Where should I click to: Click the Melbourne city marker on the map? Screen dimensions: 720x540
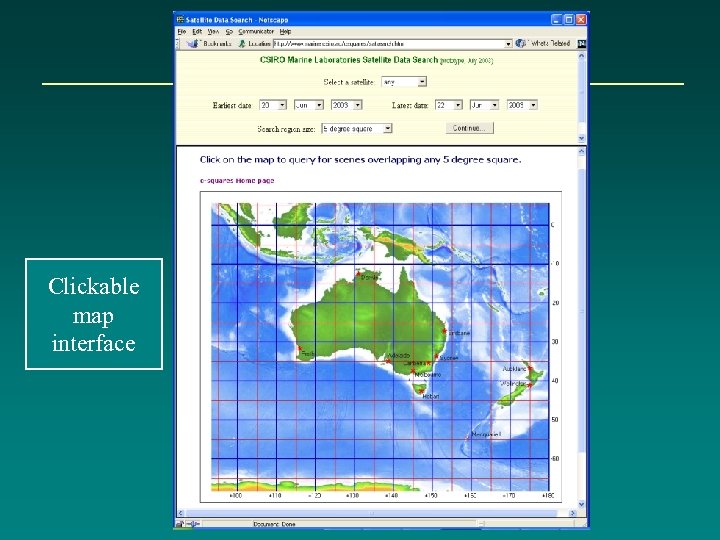[413, 371]
